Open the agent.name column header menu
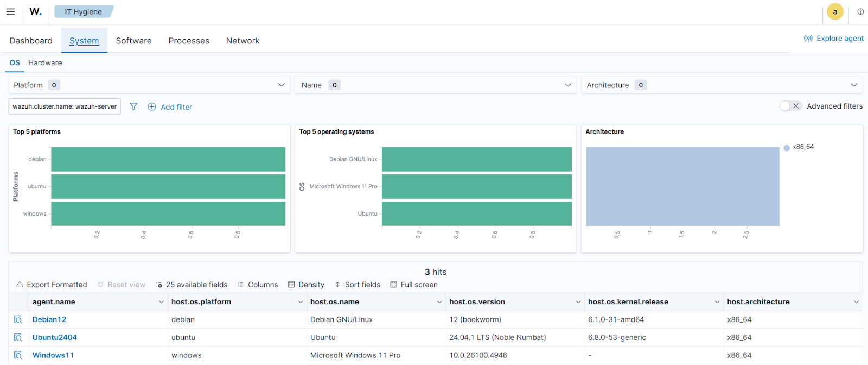868x365 pixels. (x=161, y=302)
